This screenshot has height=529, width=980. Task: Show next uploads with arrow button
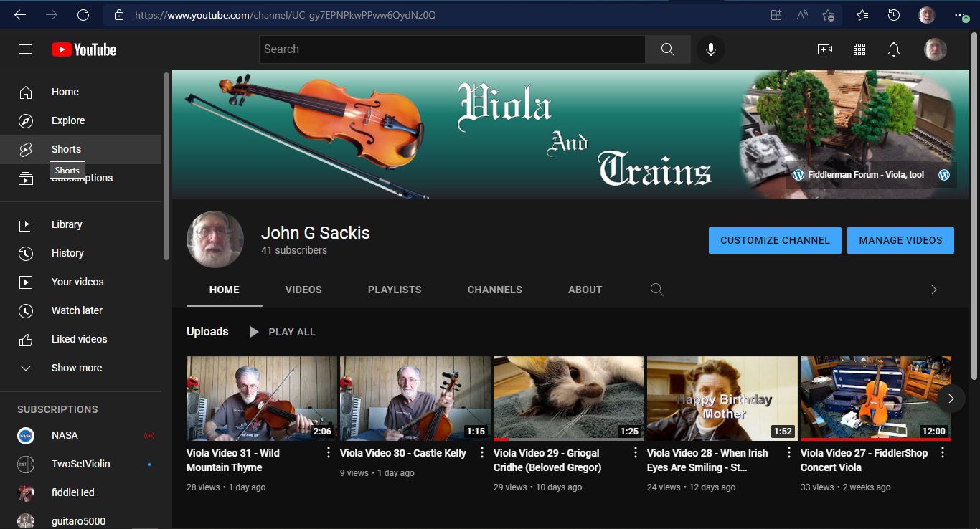[x=951, y=399]
